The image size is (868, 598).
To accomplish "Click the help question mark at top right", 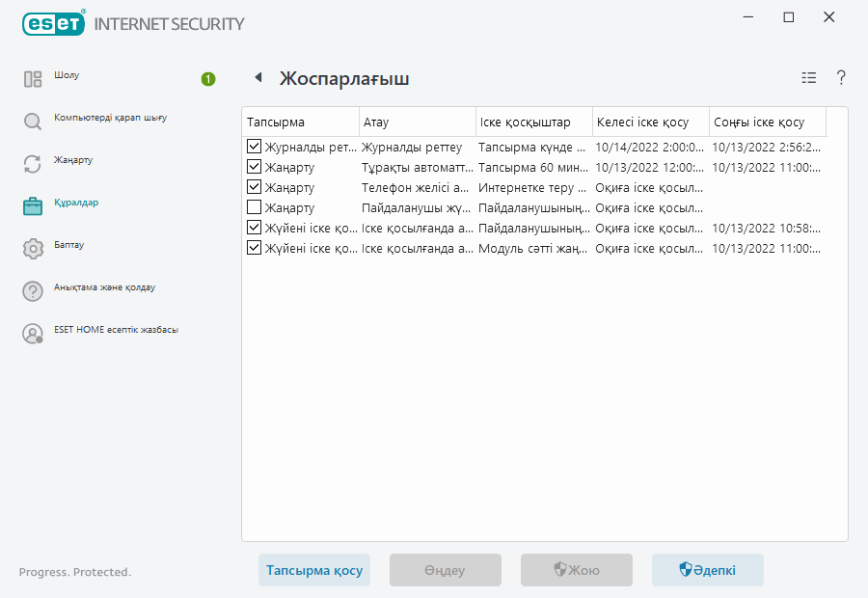I will click(840, 78).
